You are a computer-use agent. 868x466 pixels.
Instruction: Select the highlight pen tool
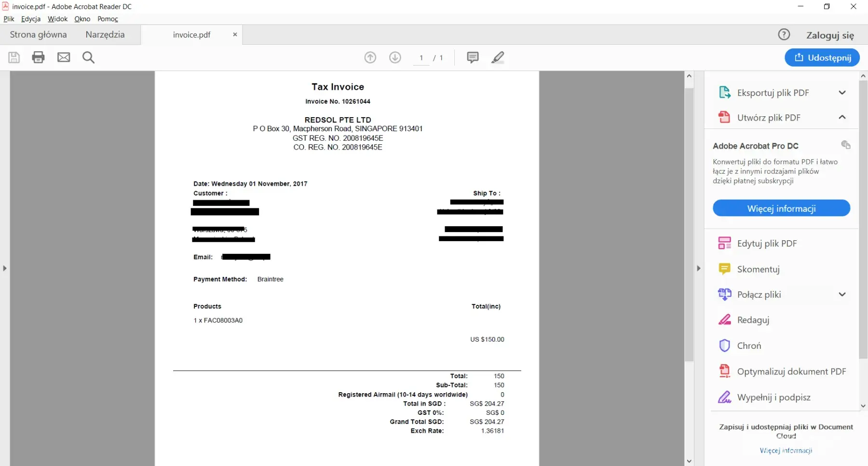point(498,57)
